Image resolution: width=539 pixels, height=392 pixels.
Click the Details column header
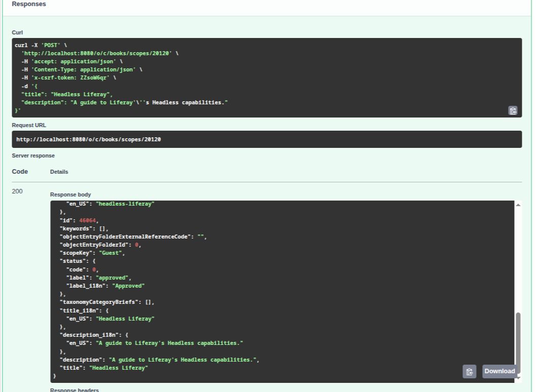coord(59,172)
